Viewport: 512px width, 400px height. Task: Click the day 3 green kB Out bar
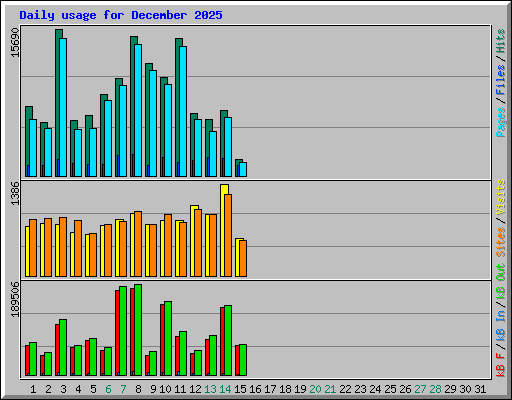(x=63, y=347)
